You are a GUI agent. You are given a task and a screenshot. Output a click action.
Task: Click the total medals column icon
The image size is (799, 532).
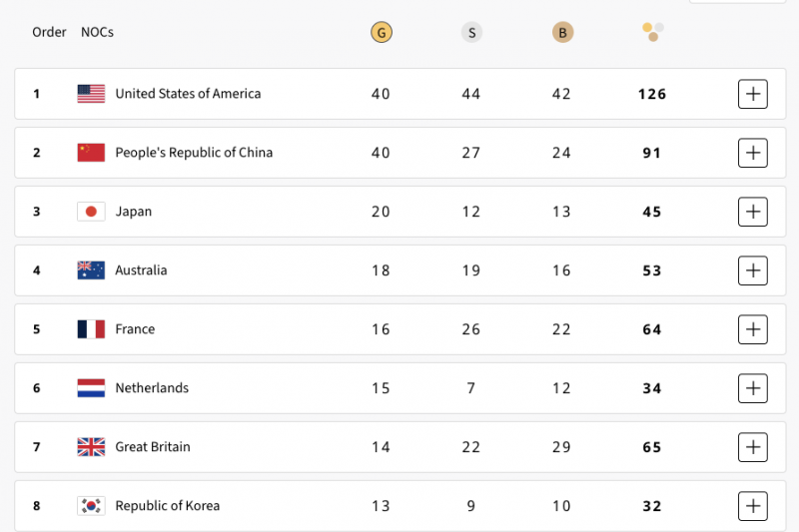coord(652,32)
